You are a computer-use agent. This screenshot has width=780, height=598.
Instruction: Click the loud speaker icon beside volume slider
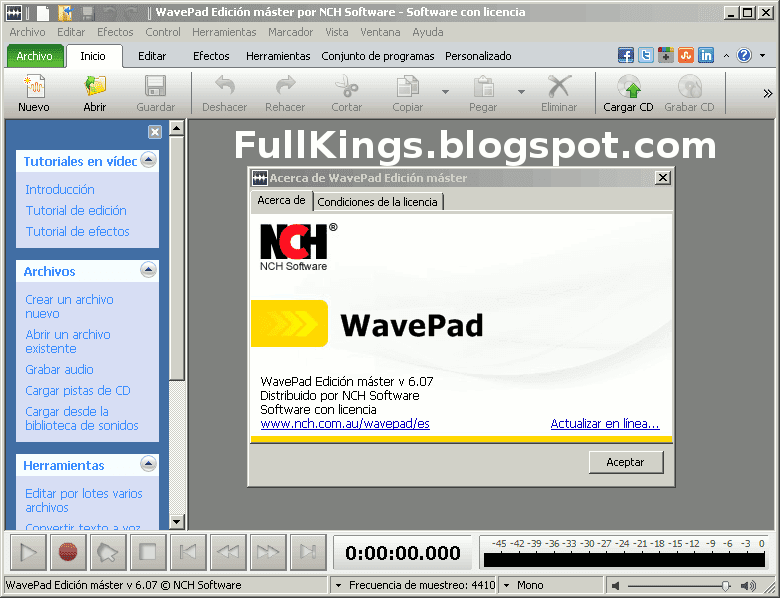pos(748,586)
